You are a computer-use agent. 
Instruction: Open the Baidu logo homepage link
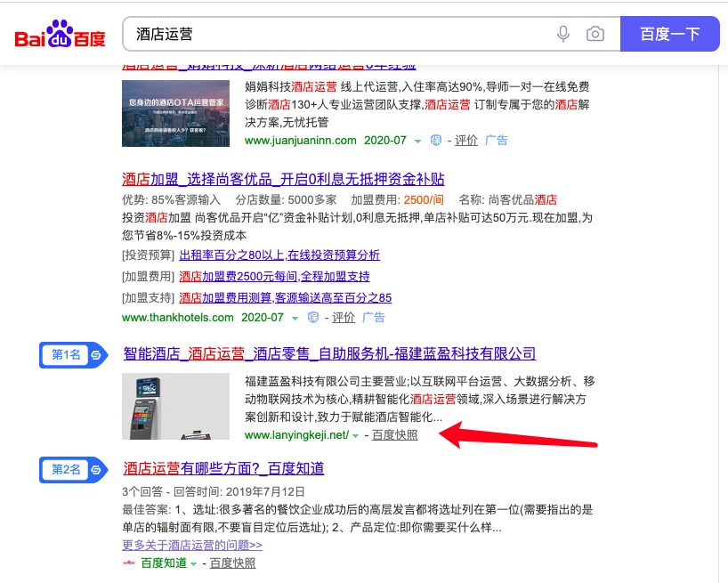[60, 34]
